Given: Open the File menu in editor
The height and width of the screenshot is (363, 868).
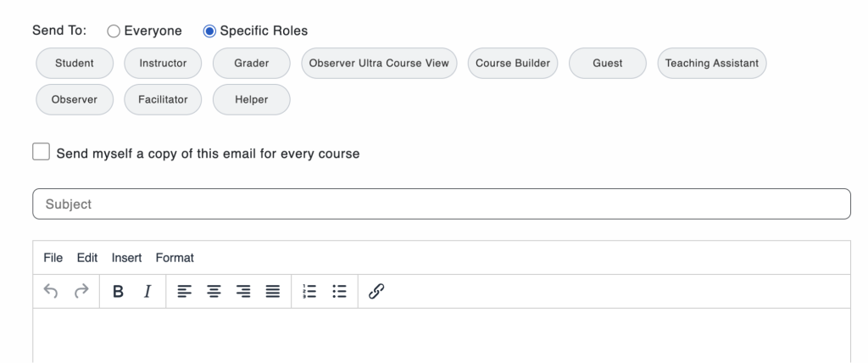Looking at the screenshot, I should click(x=53, y=258).
